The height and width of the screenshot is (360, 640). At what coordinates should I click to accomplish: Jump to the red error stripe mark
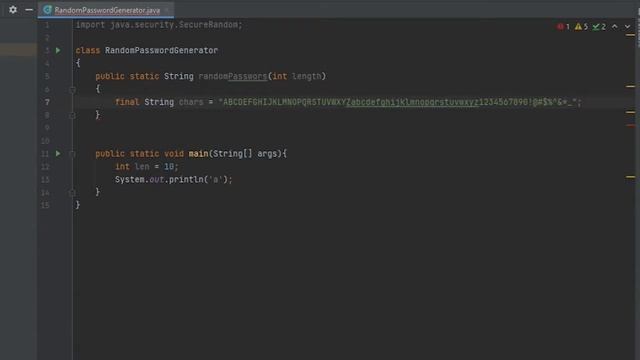coord(630,126)
